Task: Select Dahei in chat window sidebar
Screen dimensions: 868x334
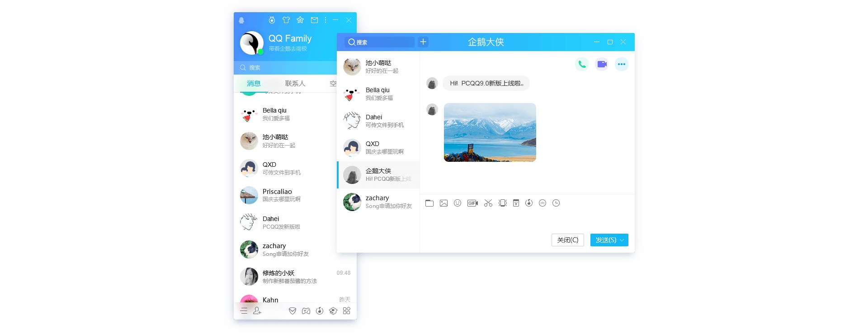Action: [x=378, y=121]
